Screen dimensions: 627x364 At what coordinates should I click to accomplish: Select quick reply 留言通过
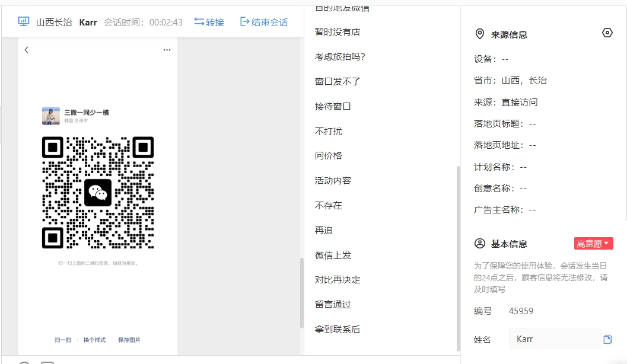[x=333, y=305]
